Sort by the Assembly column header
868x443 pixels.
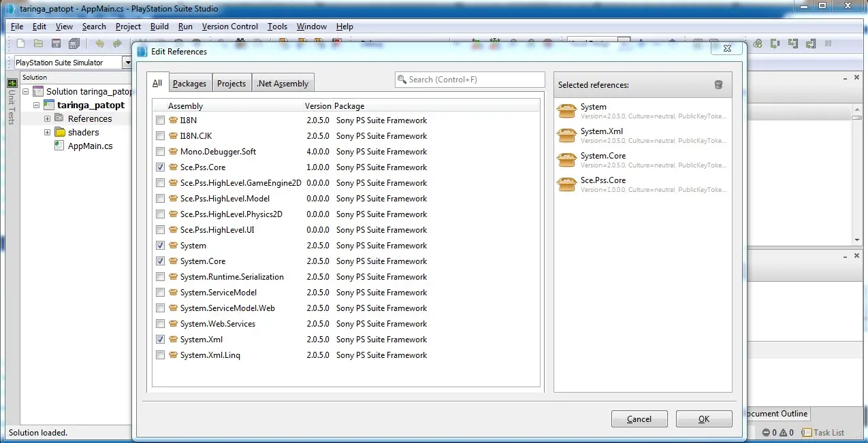coord(185,106)
